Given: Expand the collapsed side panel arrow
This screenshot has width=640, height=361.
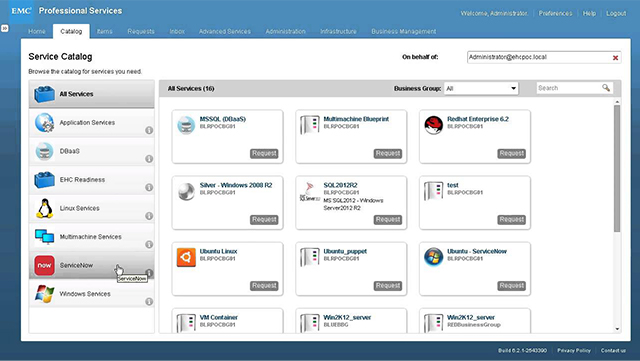Looking at the screenshot, I should tap(4, 29).
